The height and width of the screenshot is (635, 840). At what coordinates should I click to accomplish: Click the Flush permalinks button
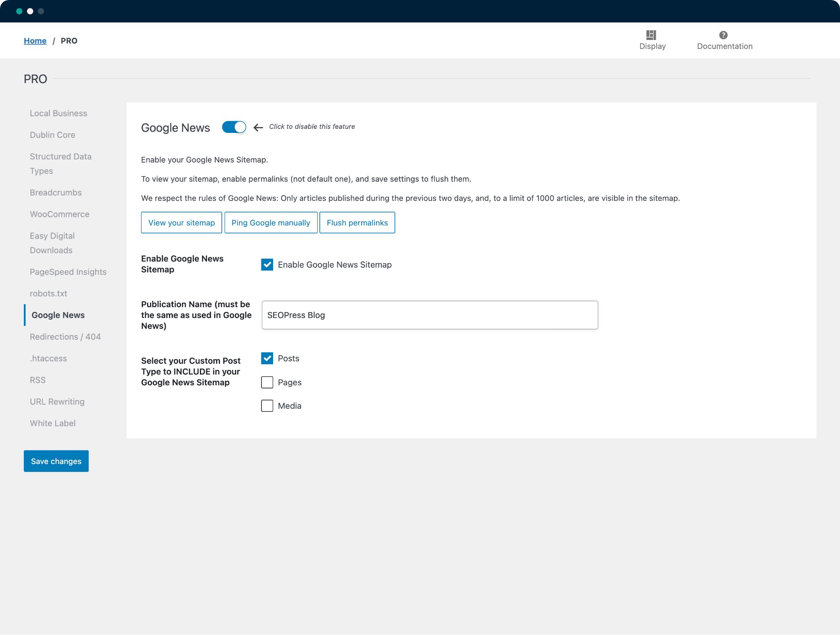coord(357,223)
